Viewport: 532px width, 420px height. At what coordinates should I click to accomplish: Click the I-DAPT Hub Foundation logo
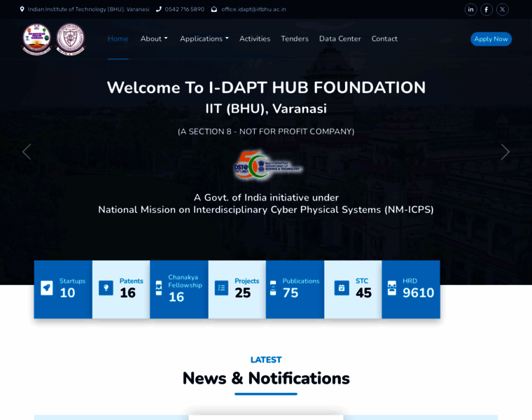36,39
